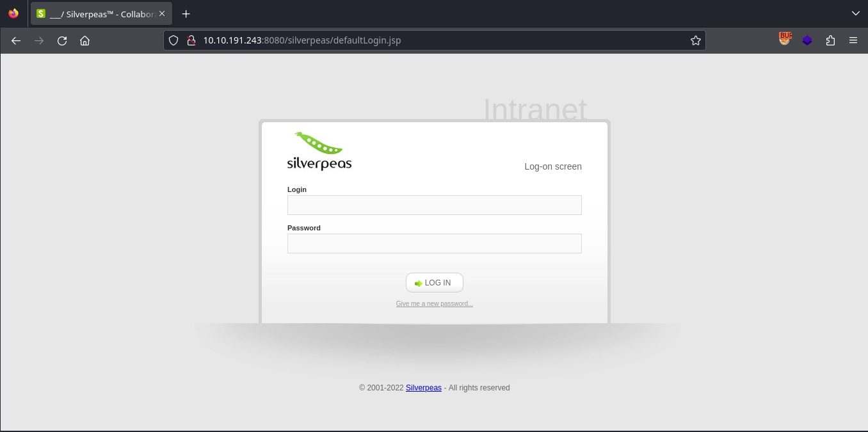Select the Silverpeas Collaborative tab
The width and height of the screenshot is (868, 432).
pyautogui.click(x=96, y=13)
